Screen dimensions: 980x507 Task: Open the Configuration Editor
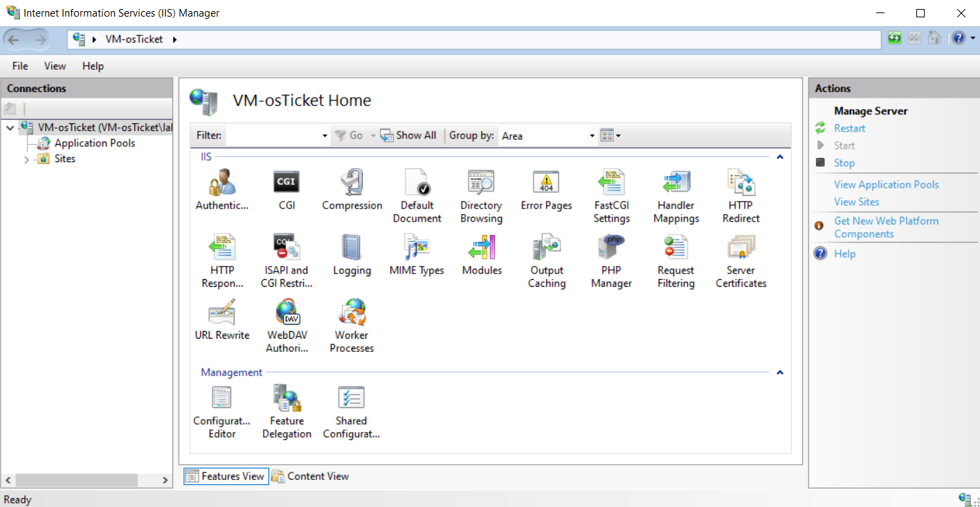point(221,412)
